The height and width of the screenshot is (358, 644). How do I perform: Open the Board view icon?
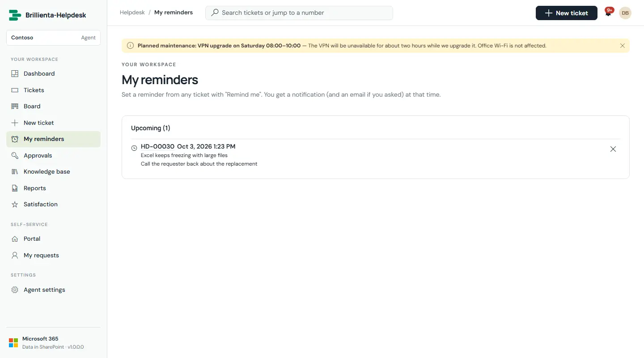point(15,106)
